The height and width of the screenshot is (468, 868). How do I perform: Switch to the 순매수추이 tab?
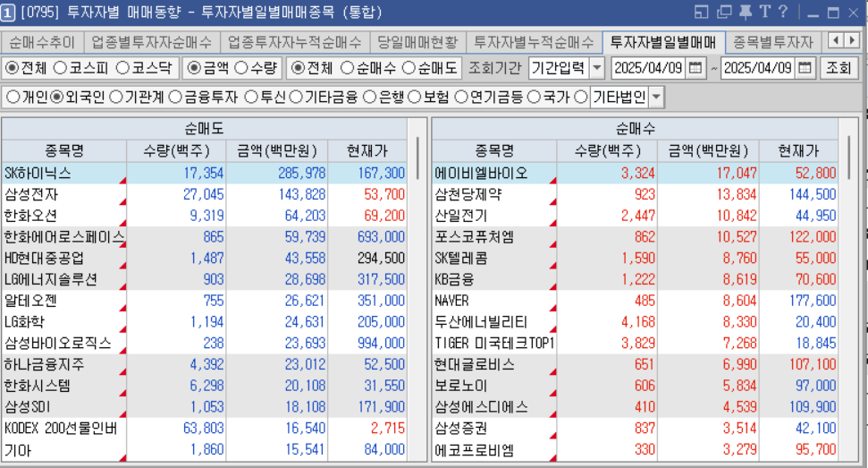(42, 42)
